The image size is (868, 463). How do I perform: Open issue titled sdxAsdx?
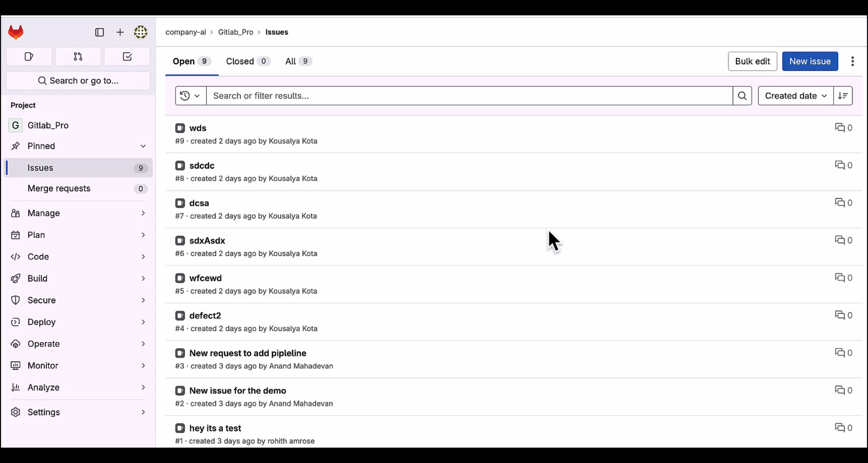coord(207,241)
